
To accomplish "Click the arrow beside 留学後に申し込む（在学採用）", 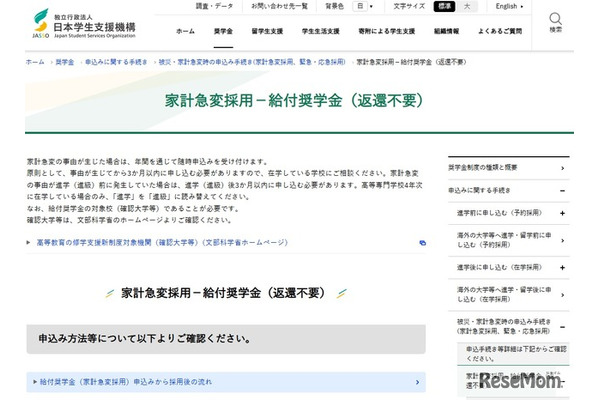I will click(562, 295).
